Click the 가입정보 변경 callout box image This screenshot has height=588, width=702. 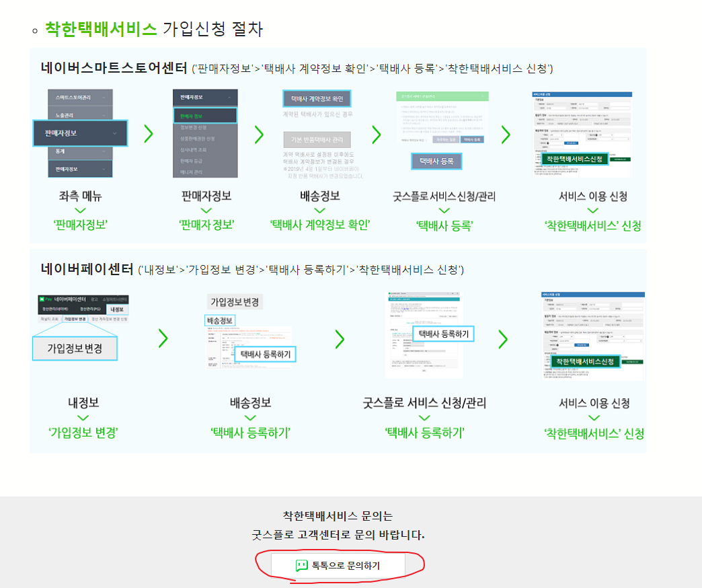coord(75,348)
